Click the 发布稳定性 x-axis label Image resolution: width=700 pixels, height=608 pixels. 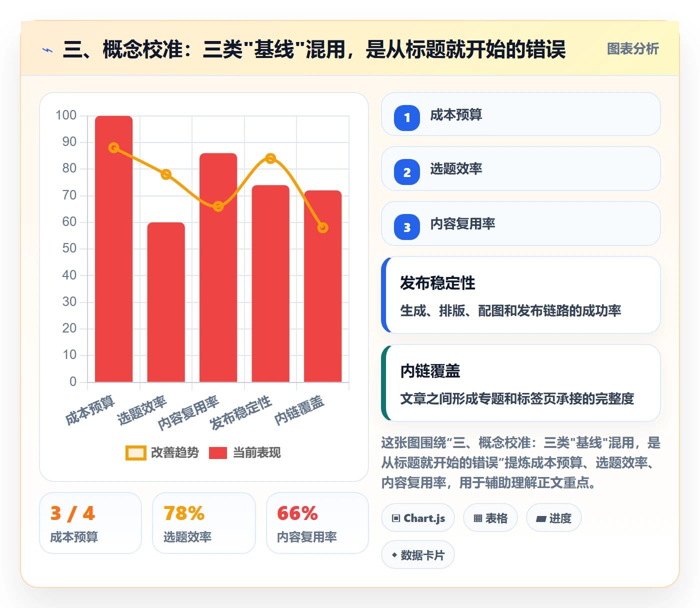[x=241, y=413]
